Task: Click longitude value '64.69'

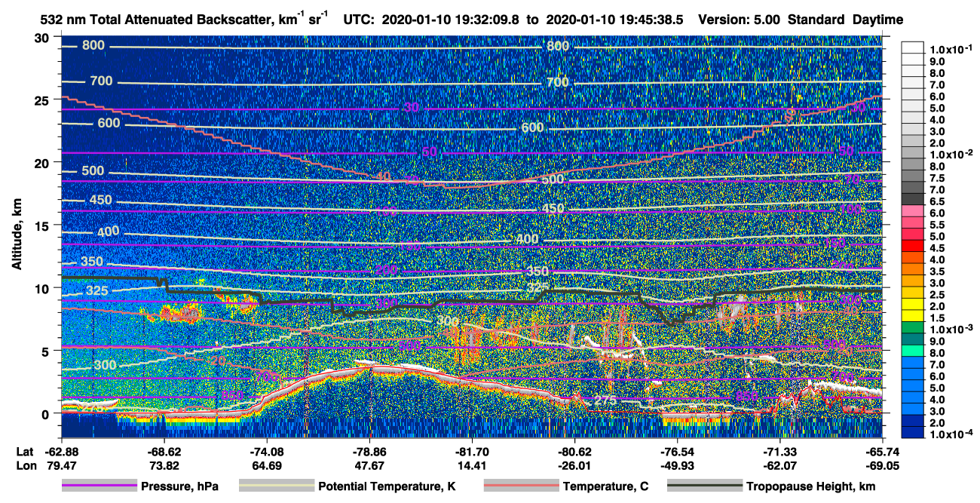Action: pyautogui.click(x=266, y=465)
